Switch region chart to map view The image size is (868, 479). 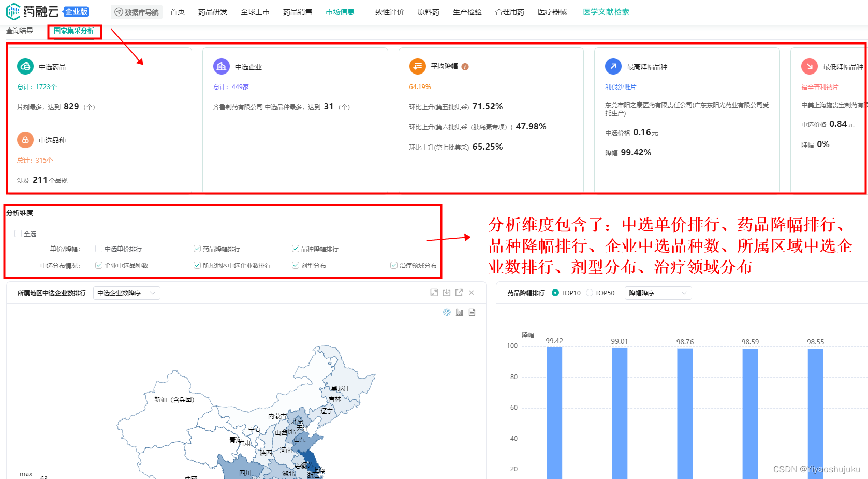447,312
